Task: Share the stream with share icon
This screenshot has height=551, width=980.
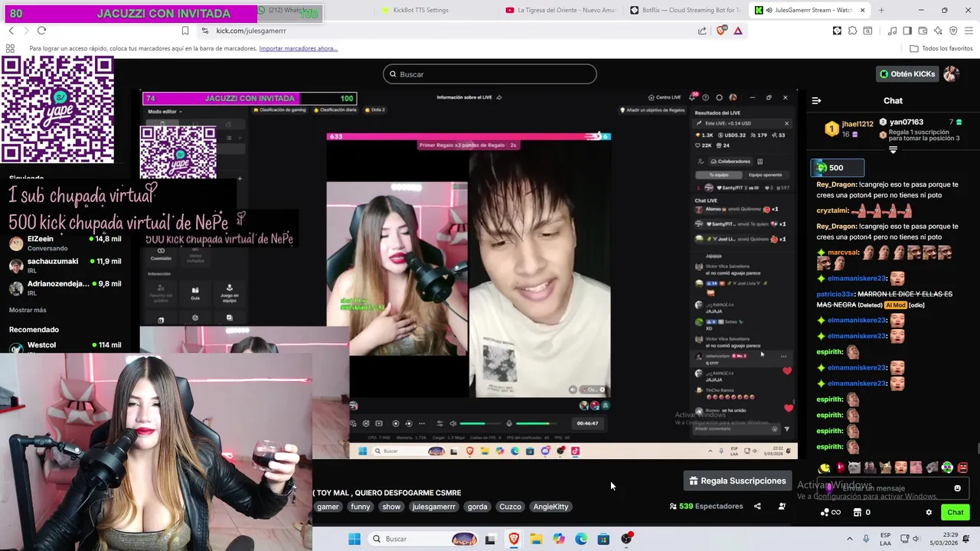Action: point(757,506)
